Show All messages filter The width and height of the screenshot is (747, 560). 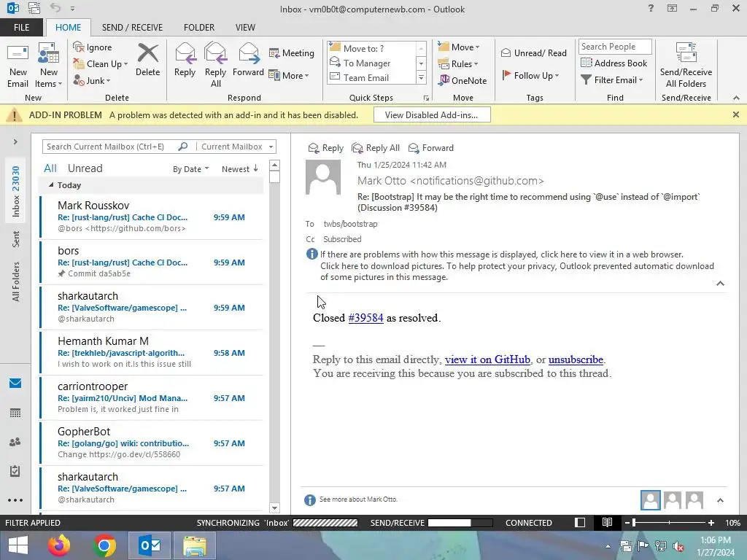coord(50,168)
